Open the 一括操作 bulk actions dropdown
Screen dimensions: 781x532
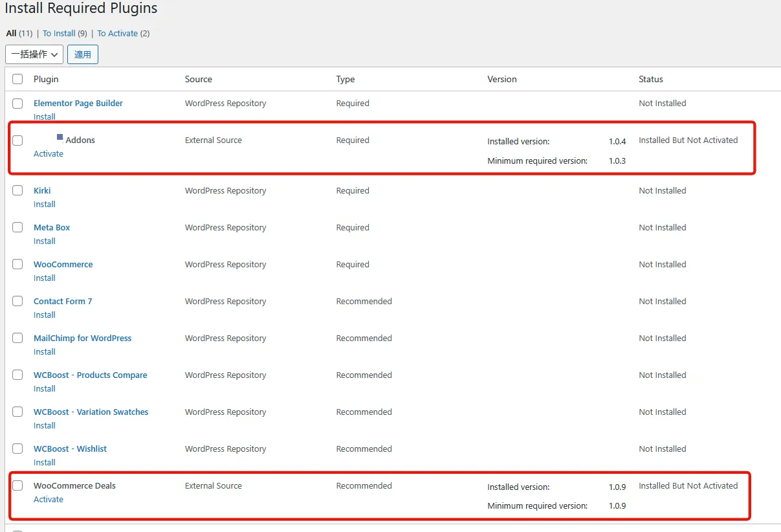point(34,54)
